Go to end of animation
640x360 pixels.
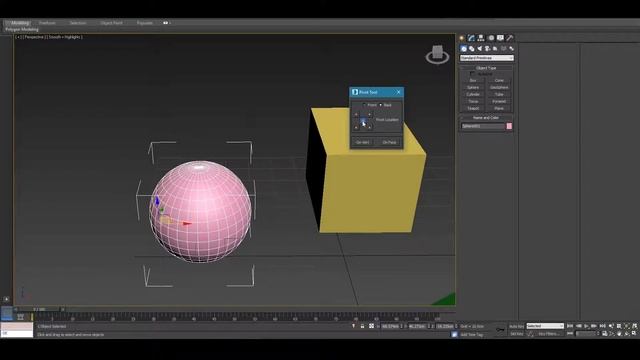[602, 326]
